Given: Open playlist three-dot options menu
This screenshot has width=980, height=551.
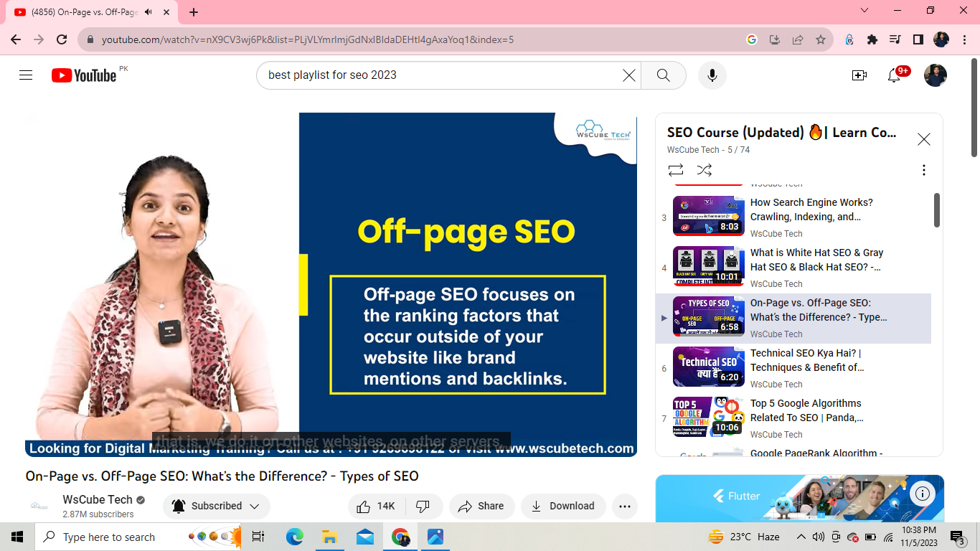Looking at the screenshot, I should click(923, 170).
